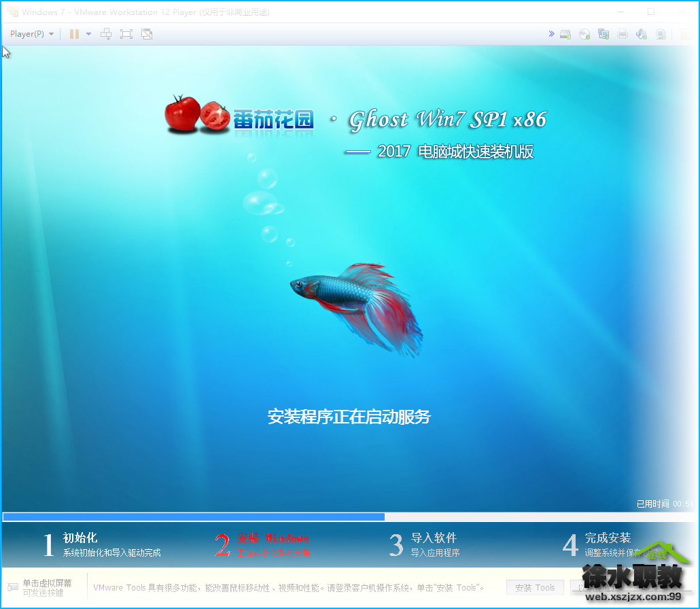
Task: Select step 3 导入软件 label
Action: 434,538
